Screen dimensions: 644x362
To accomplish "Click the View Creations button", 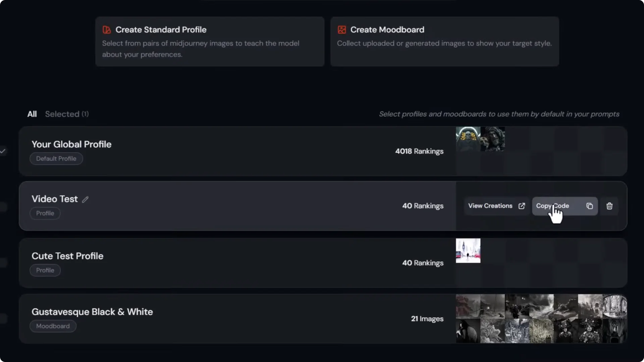I will click(490, 206).
